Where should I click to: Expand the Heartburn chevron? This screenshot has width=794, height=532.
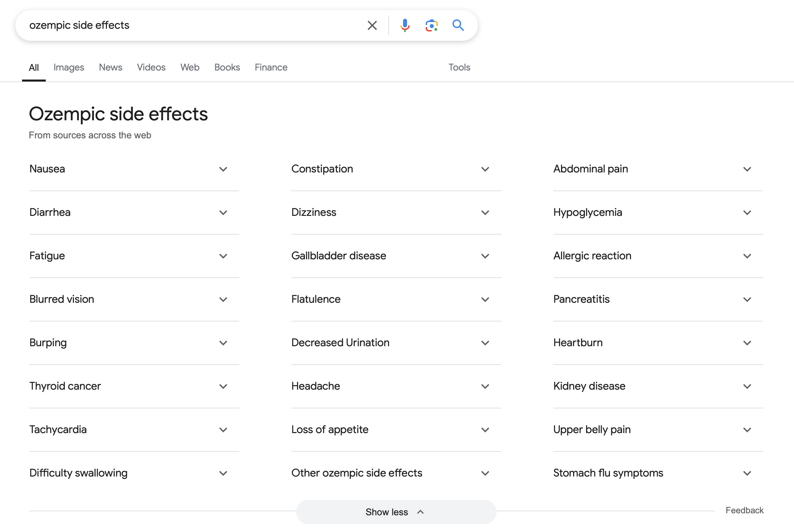pos(747,343)
